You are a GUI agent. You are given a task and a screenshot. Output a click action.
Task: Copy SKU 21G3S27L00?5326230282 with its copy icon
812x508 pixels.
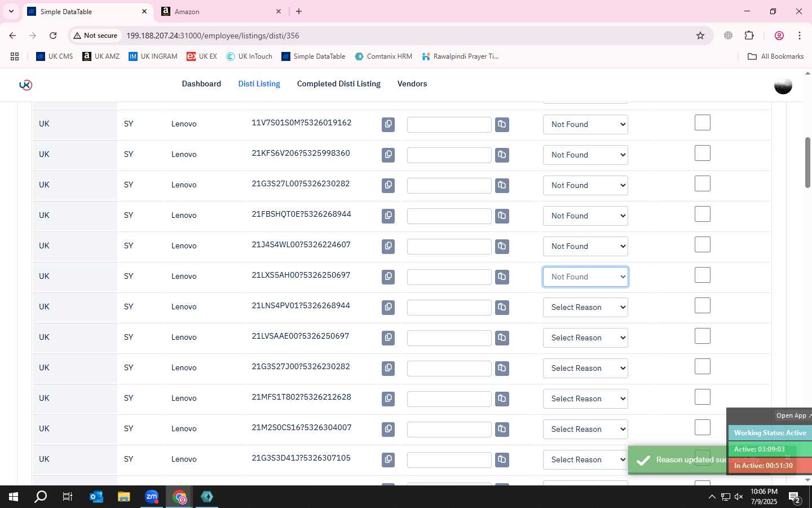(x=388, y=185)
